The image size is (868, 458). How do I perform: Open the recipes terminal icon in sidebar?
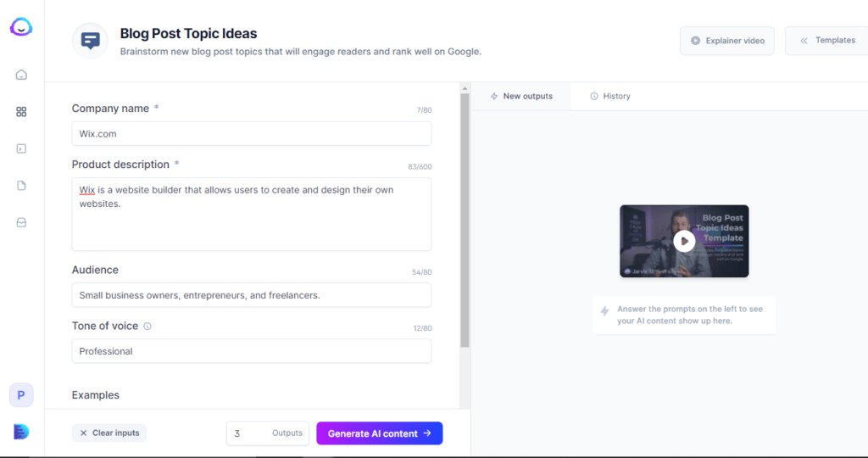pyautogui.click(x=21, y=148)
